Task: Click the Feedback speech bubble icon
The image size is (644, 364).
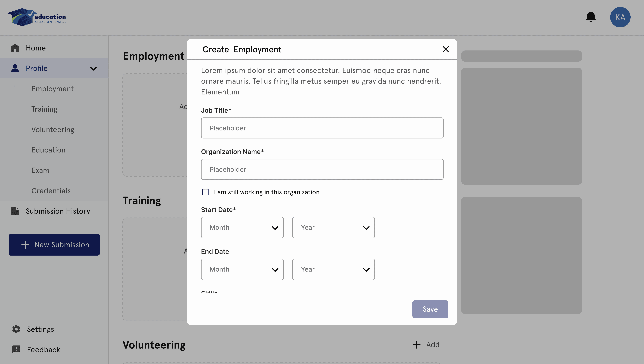Action: point(16,349)
